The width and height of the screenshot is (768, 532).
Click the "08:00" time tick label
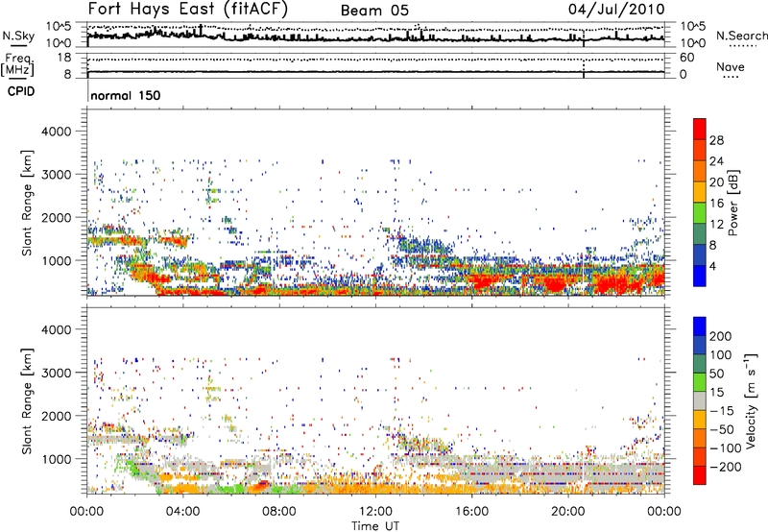click(x=279, y=512)
